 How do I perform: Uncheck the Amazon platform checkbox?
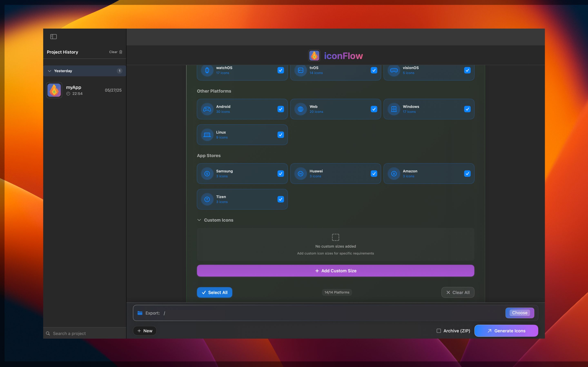coord(467,174)
